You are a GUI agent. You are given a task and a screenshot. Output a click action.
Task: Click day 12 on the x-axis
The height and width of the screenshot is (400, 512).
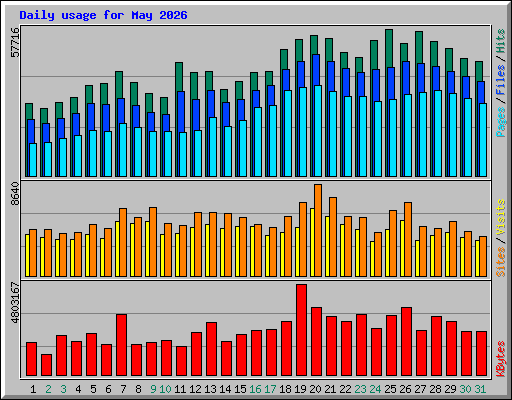point(195,389)
